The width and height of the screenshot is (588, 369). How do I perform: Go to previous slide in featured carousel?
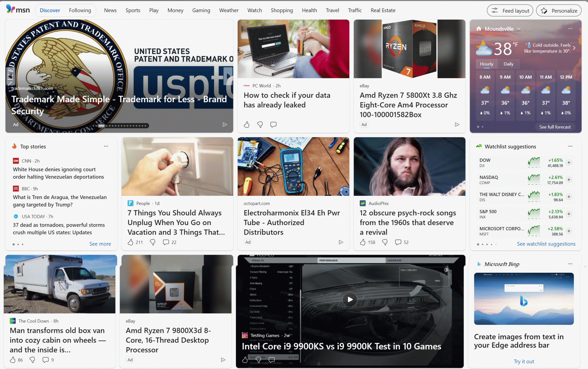pyautogui.click(x=10, y=76)
